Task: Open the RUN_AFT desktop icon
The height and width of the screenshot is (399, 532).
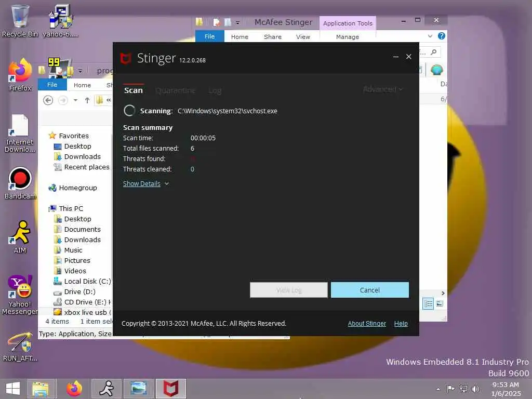Action: click(x=20, y=347)
